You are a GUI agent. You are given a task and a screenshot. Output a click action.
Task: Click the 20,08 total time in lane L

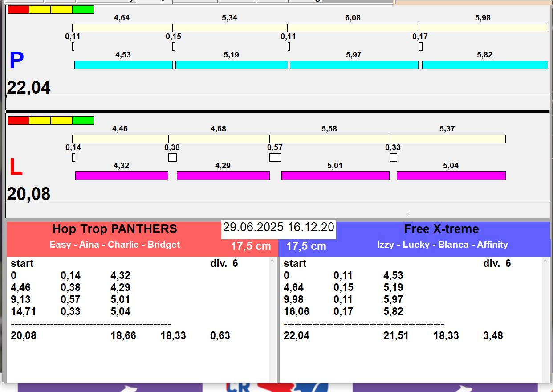coord(28,194)
